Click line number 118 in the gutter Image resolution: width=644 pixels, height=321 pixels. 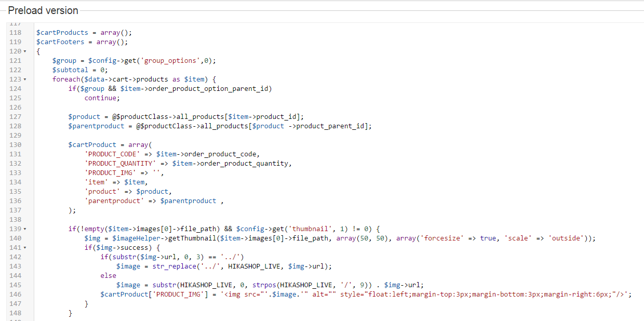tap(15, 32)
